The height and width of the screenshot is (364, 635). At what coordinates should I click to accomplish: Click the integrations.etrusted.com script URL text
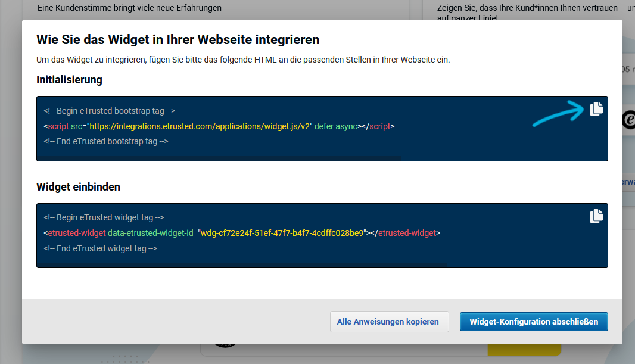pyautogui.click(x=199, y=126)
